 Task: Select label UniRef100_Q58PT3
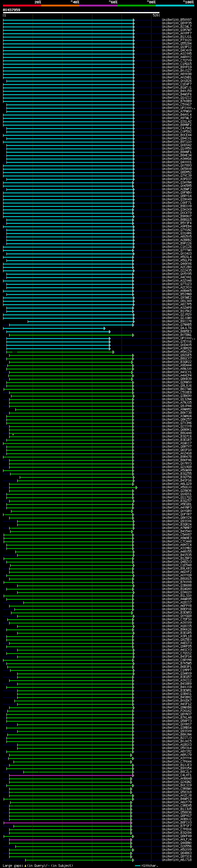(177, 721)
